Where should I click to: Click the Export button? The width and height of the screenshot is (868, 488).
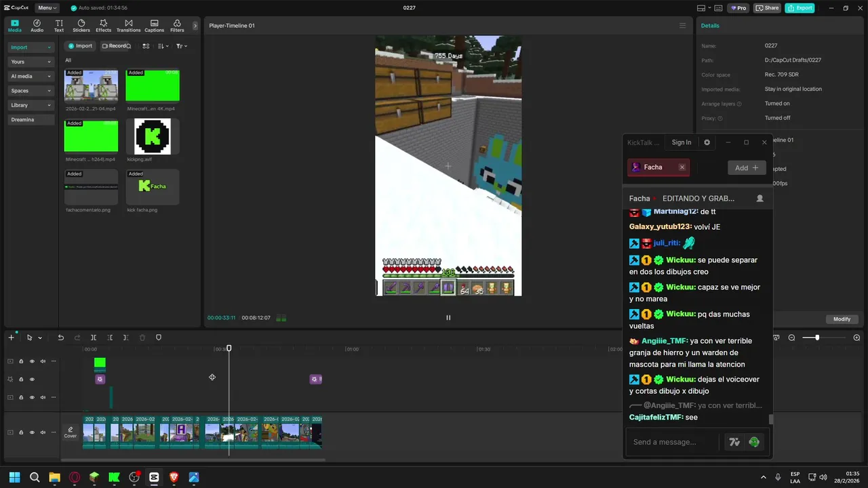(800, 8)
